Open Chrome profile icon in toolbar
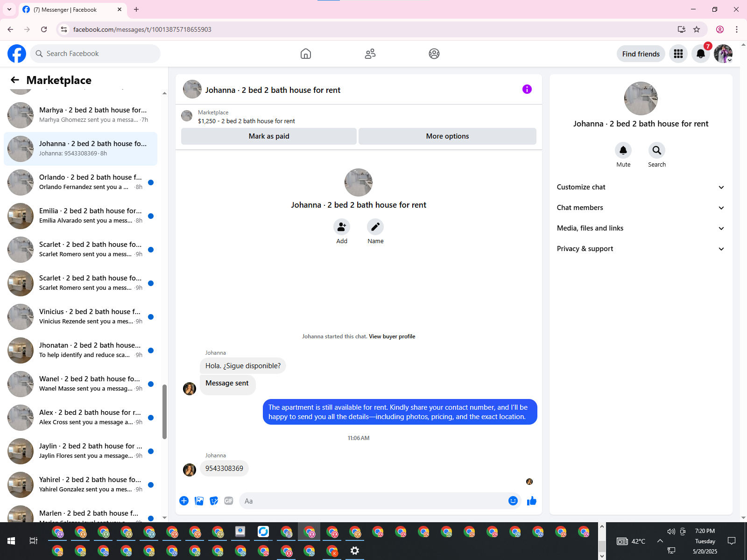 coord(720,29)
